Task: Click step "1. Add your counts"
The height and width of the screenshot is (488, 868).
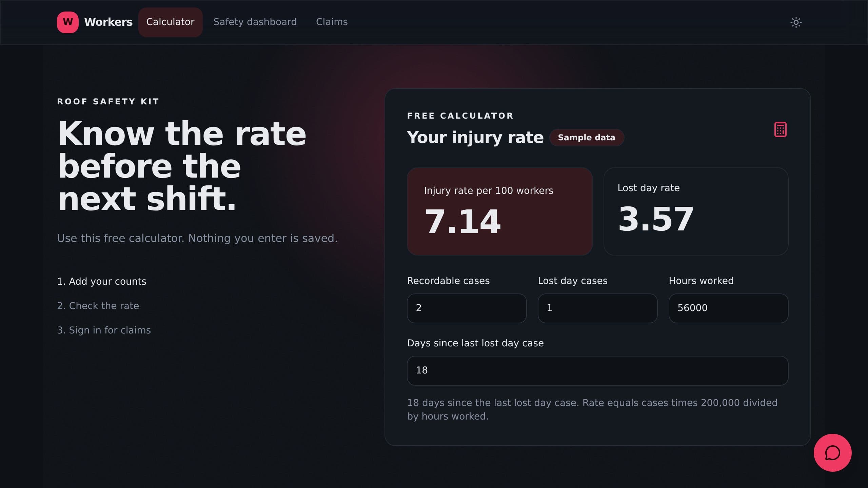Action: point(102,282)
